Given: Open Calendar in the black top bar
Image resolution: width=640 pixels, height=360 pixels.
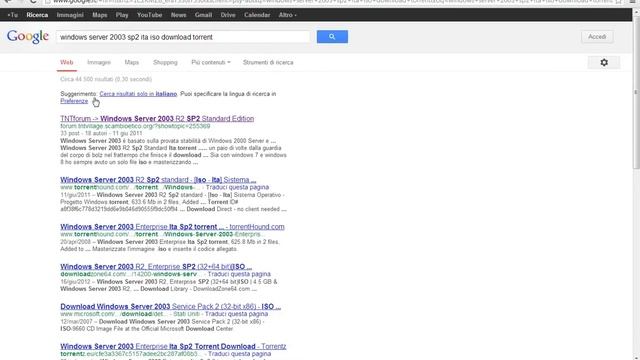Looking at the screenshot, I should click(257, 15).
